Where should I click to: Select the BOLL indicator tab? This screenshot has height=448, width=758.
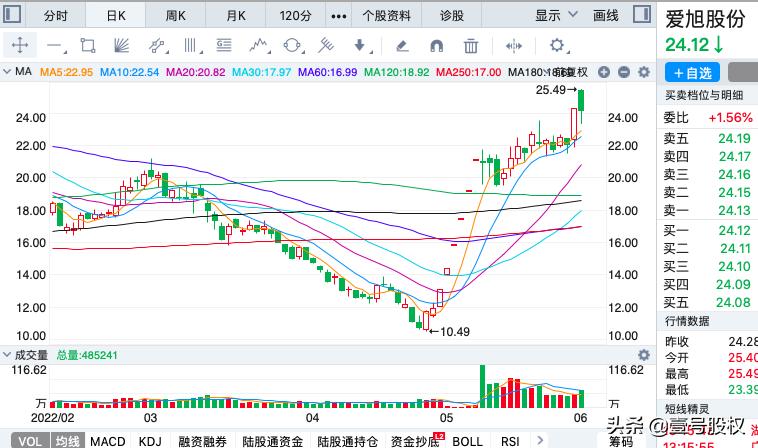(467, 441)
